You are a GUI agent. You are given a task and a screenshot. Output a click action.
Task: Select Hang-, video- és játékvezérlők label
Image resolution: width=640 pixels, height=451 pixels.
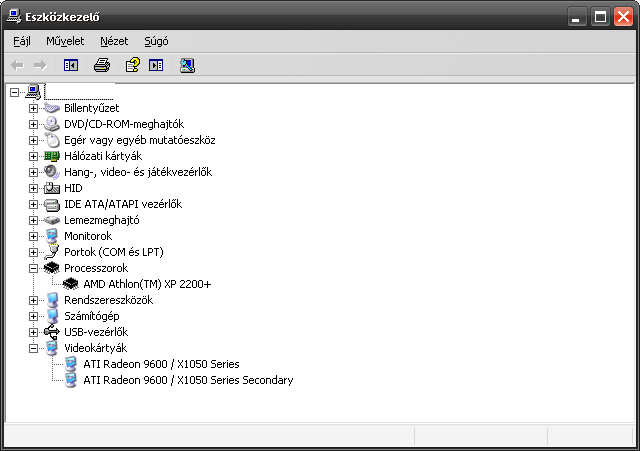coord(138,172)
